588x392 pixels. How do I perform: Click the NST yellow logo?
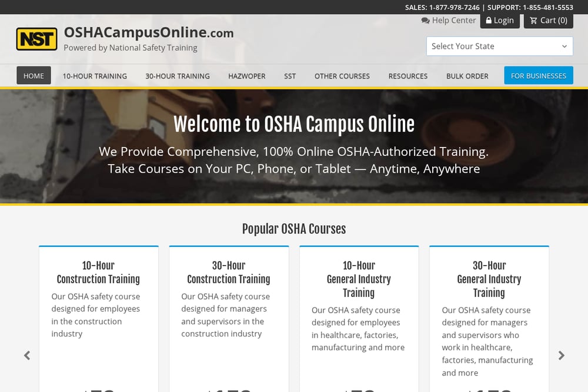tap(36, 39)
